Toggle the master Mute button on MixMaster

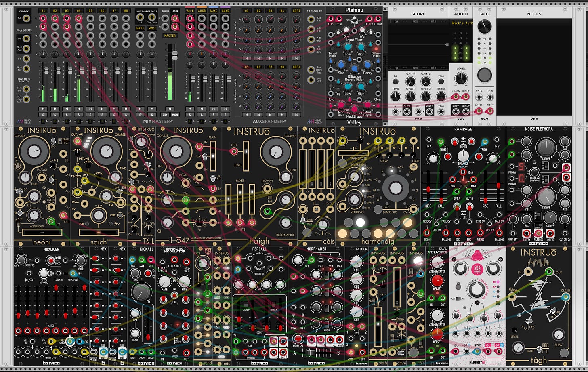(x=170, y=109)
